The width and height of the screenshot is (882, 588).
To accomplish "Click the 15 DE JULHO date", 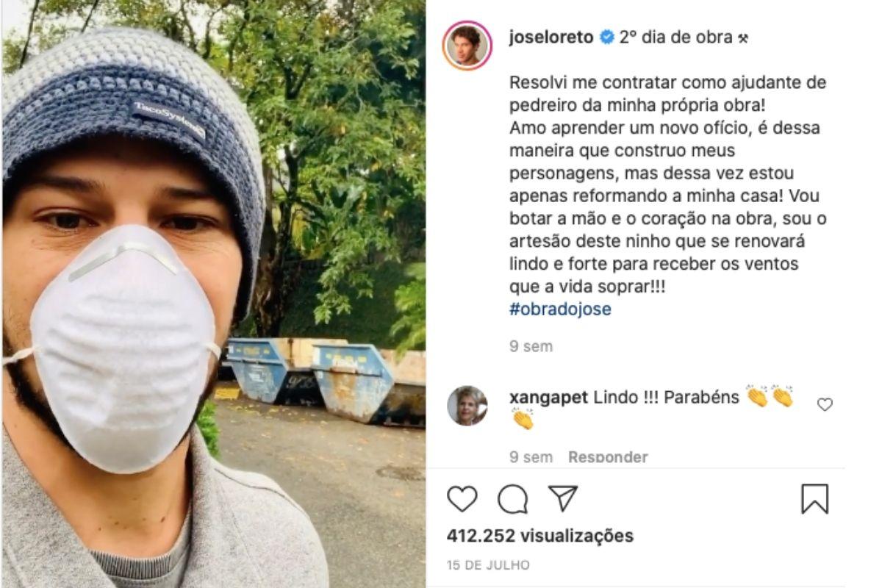I will tap(488, 565).
